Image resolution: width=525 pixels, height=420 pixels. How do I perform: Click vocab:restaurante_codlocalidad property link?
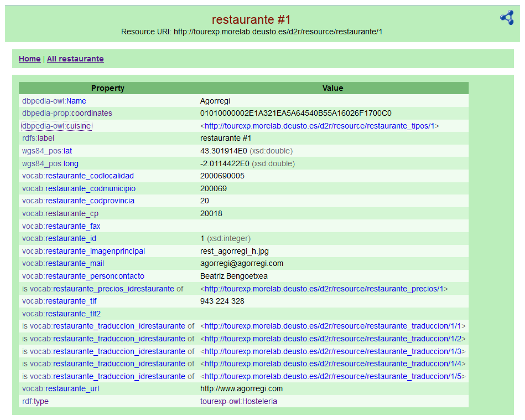click(78, 176)
